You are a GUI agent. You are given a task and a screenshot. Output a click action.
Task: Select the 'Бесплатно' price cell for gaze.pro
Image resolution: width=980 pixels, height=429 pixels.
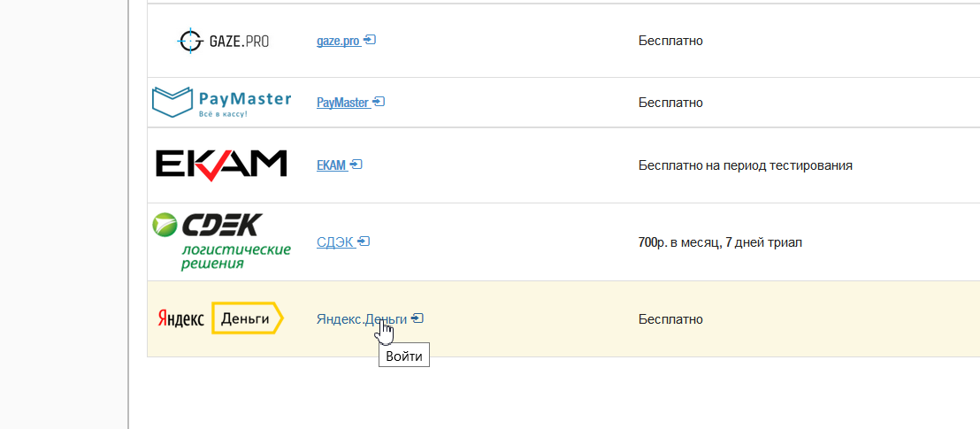click(x=670, y=41)
